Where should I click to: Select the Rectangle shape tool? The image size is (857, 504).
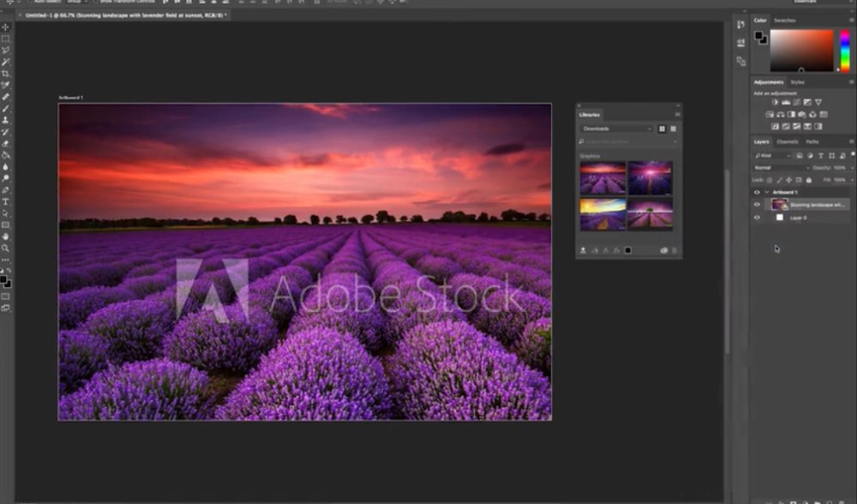(5, 225)
